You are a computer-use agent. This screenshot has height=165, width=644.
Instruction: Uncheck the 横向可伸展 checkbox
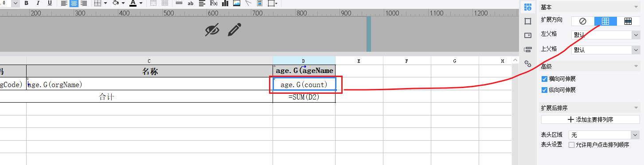[x=545, y=79]
